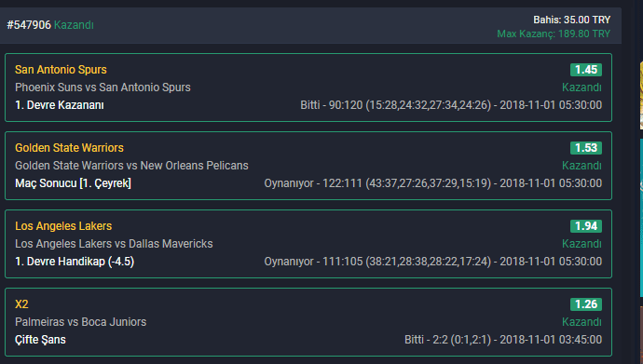
Task: Open the San Antonio Spurs selection title
Action: (61, 70)
